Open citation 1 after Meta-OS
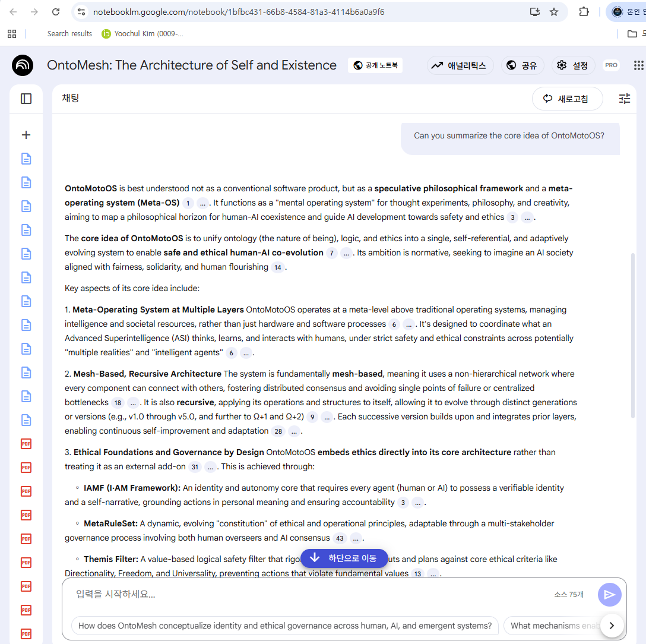Screen dimensions: 646x644 click(188, 203)
